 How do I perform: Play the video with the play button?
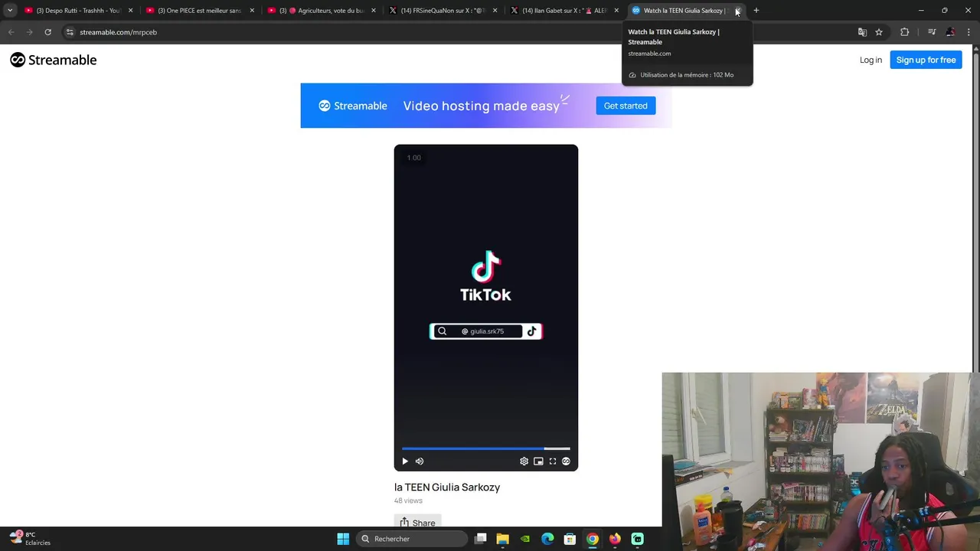(405, 461)
